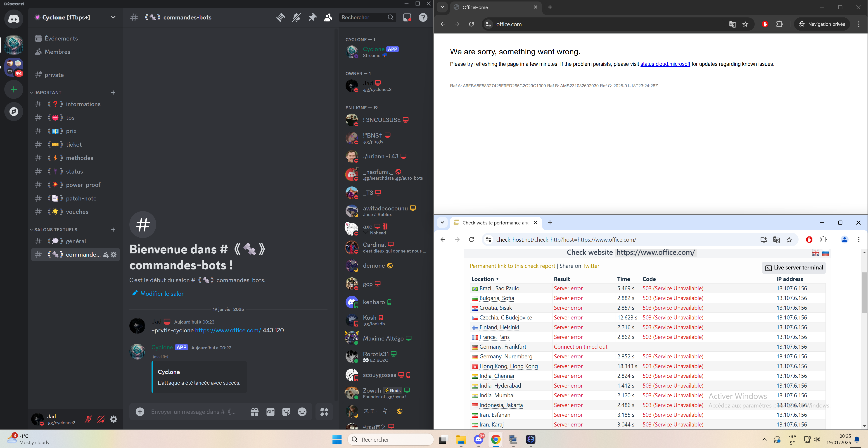This screenshot has width=868, height=448.
Task: Open the Live server terminal button
Action: (794, 268)
